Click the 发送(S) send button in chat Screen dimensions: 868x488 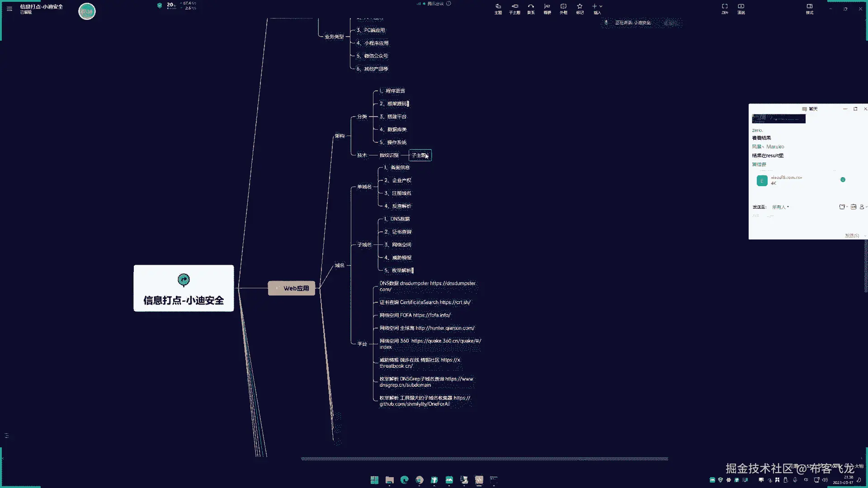(851, 235)
